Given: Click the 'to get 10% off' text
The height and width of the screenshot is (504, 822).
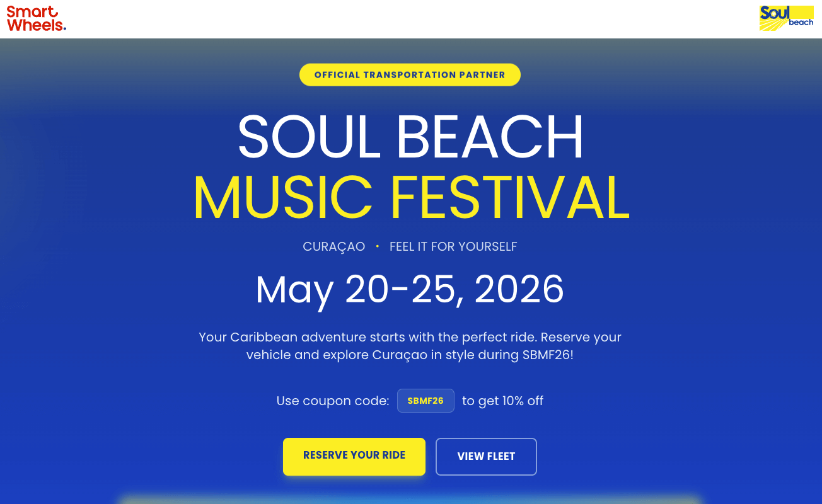Looking at the screenshot, I should pyautogui.click(x=502, y=401).
